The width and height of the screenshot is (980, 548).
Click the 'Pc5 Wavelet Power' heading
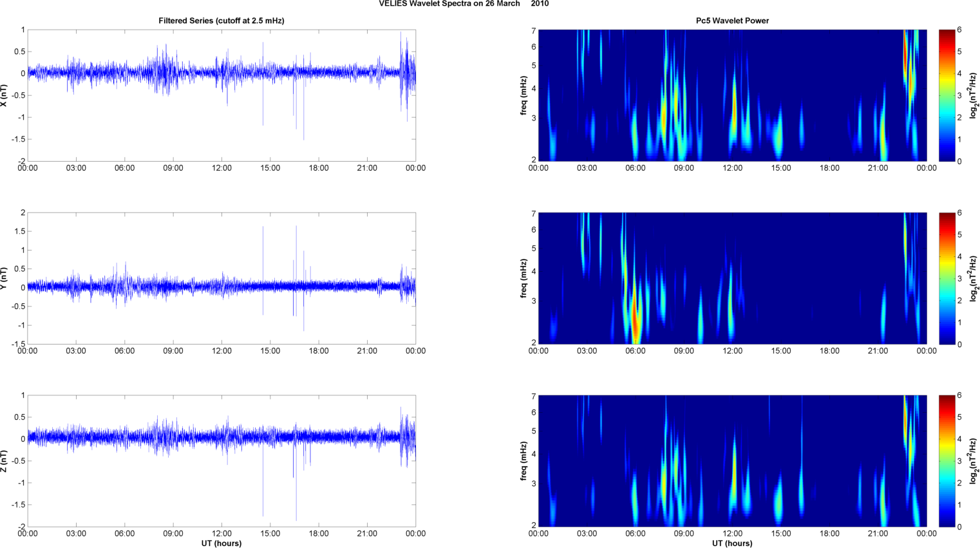coord(732,21)
